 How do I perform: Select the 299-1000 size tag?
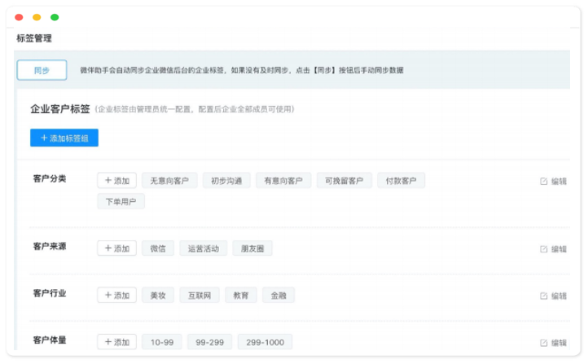265,343
